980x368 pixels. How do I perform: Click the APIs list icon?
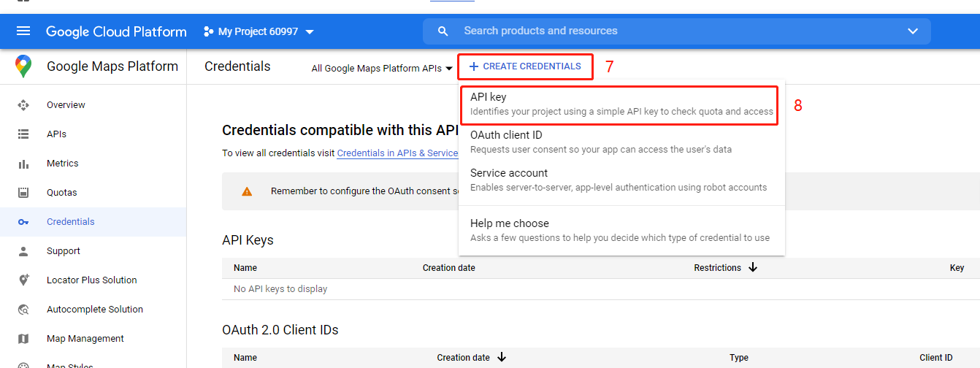23,134
